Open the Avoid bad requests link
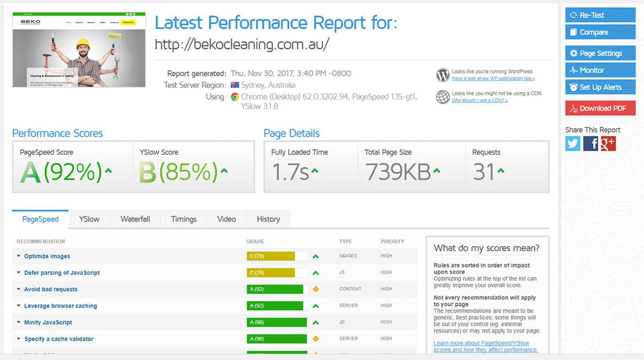 (51, 290)
